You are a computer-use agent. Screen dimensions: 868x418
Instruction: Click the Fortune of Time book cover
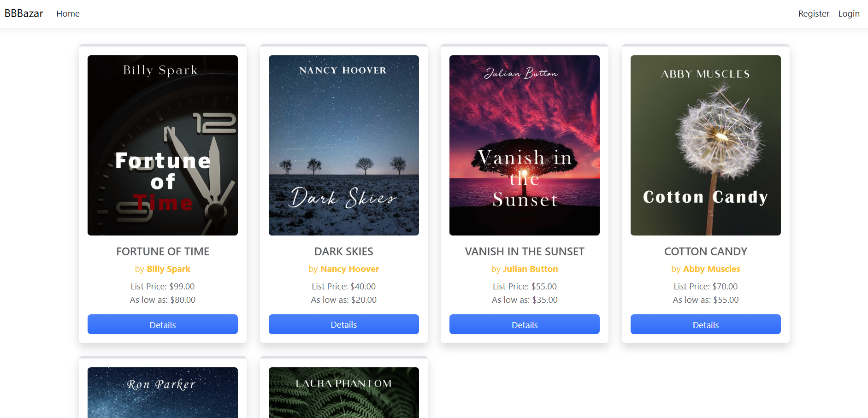(163, 145)
